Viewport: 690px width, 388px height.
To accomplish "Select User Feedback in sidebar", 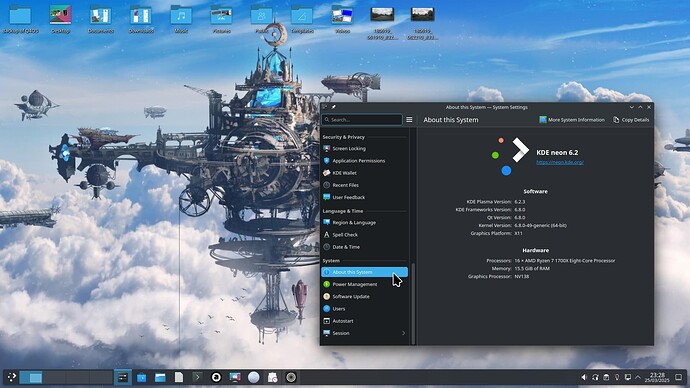I will [x=364, y=198].
